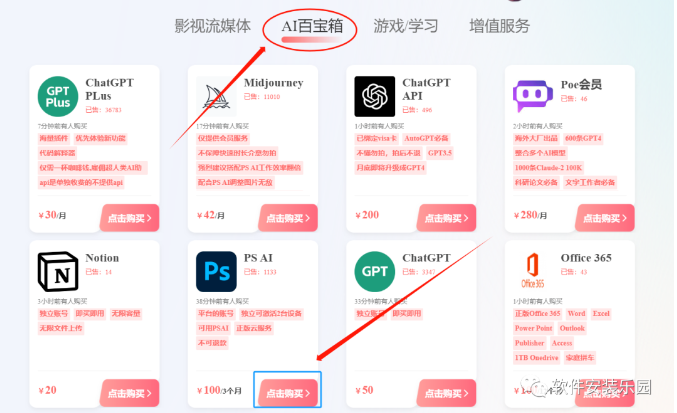Screen dimensions: 677x413
Task: Click the 科研论文必备 tag
Action: pyautogui.click(x=536, y=182)
